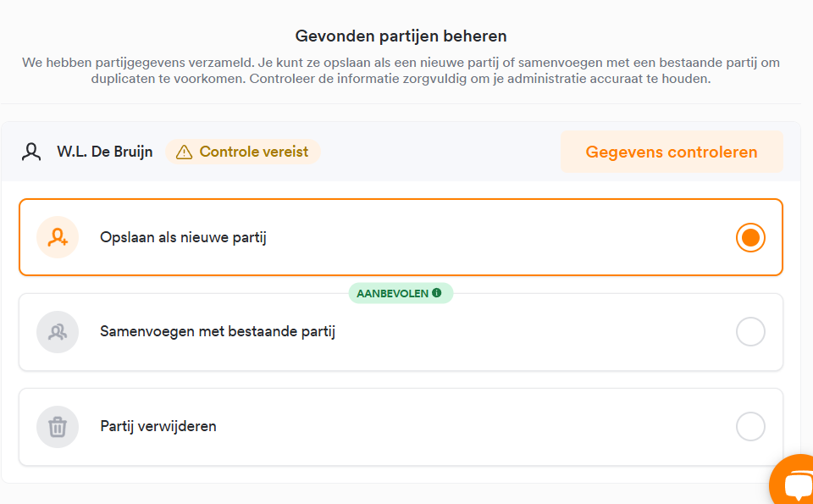
Task: Click the merge-people icon for Samenvoegen
Action: (58, 332)
